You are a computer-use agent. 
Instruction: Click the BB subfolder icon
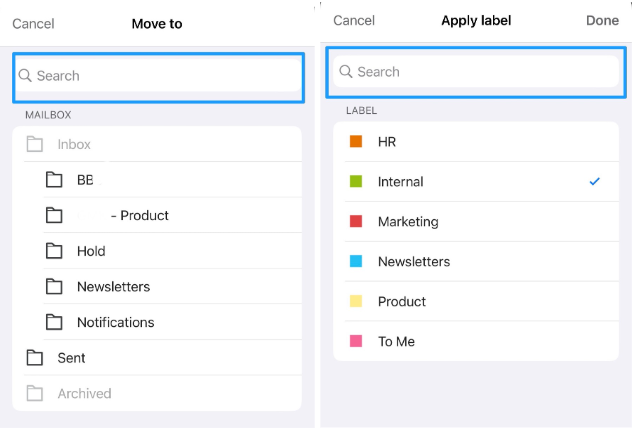[54, 180]
